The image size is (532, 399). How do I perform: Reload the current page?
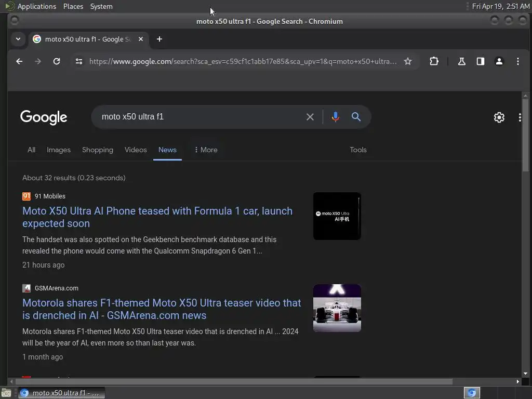pos(57,61)
